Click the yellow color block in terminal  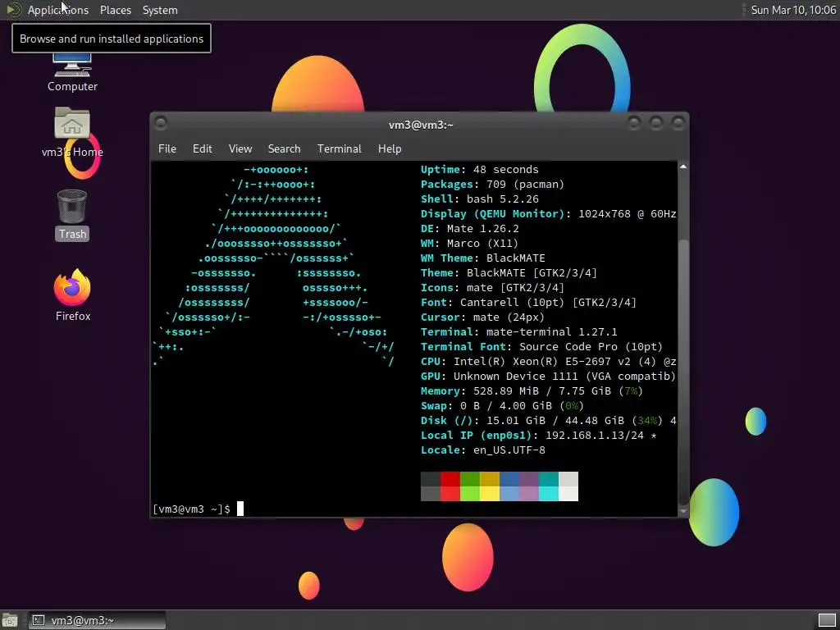[x=490, y=493]
